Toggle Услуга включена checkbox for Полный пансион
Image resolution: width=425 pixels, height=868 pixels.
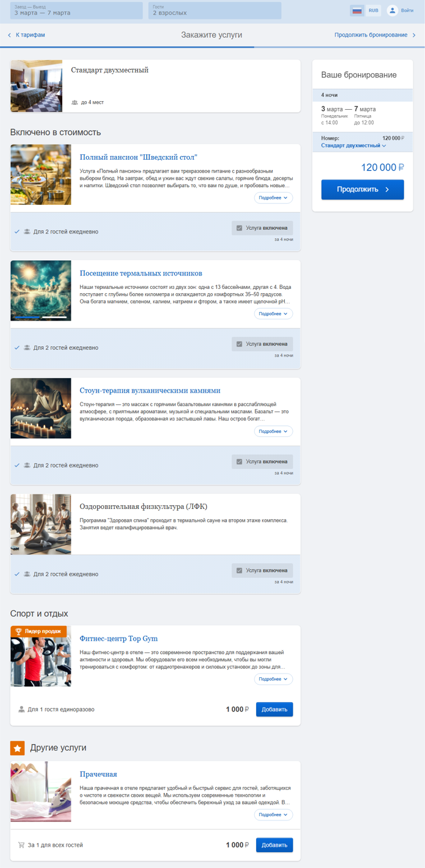240,228
